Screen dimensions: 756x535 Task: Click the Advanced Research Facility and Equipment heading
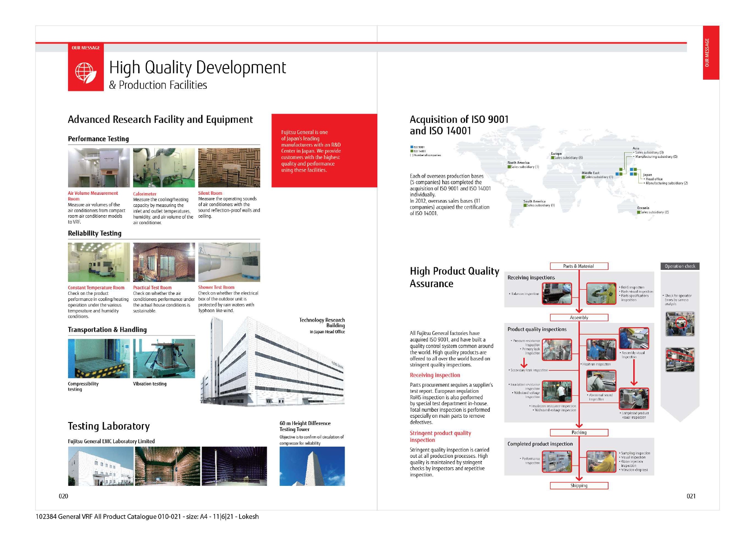point(160,119)
